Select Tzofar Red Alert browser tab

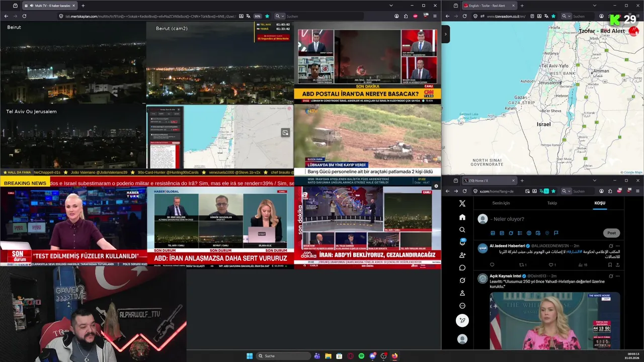coord(490,6)
